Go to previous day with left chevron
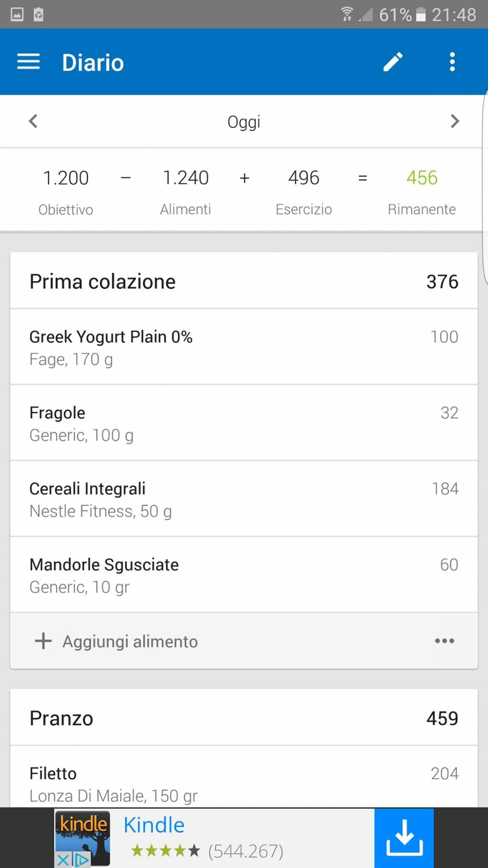Viewport: 488px width, 868px height. (x=33, y=121)
